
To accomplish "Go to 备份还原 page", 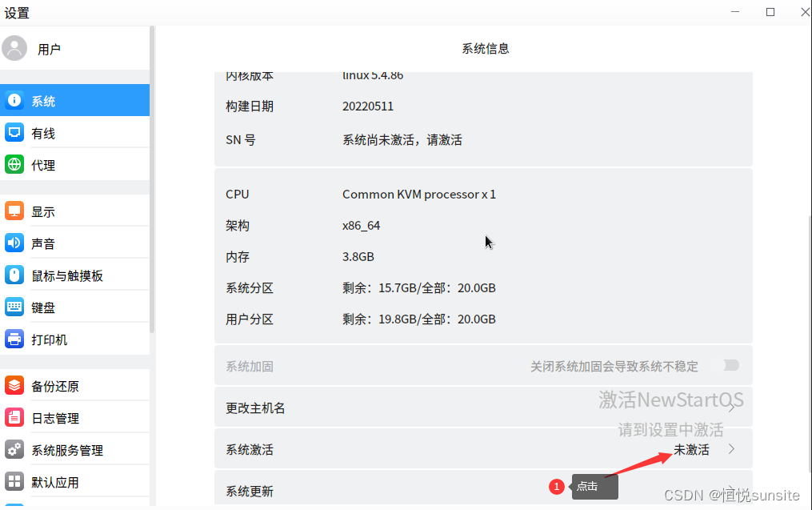I will pyautogui.click(x=74, y=385).
